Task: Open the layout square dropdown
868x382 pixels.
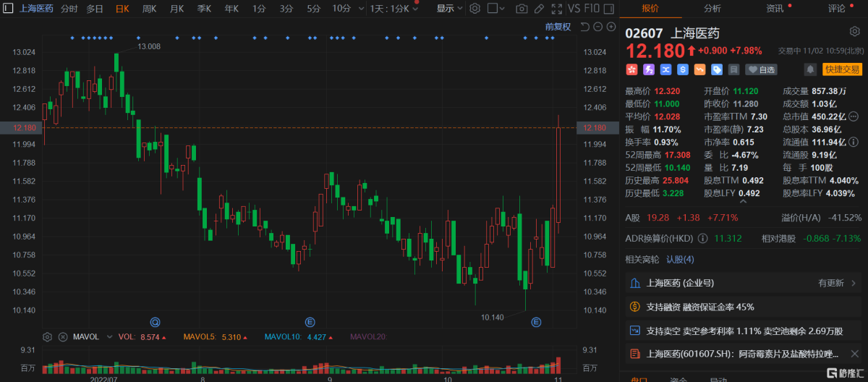Action: (497, 9)
